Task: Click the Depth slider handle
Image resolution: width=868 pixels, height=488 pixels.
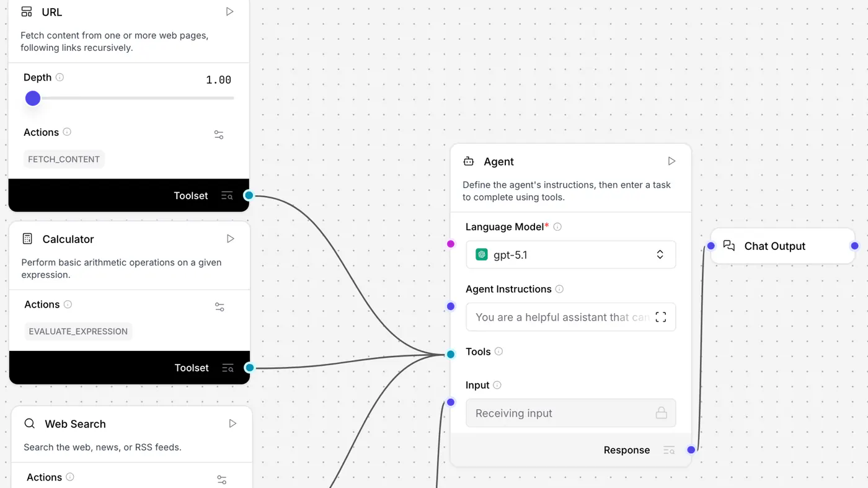Action: tap(33, 98)
